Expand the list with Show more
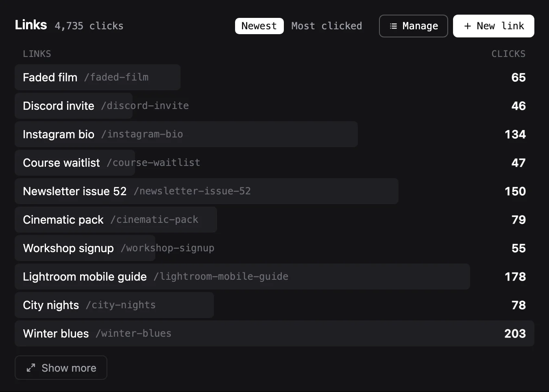The width and height of the screenshot is (549, 392). pyautogui.click(x=61, y=368)
